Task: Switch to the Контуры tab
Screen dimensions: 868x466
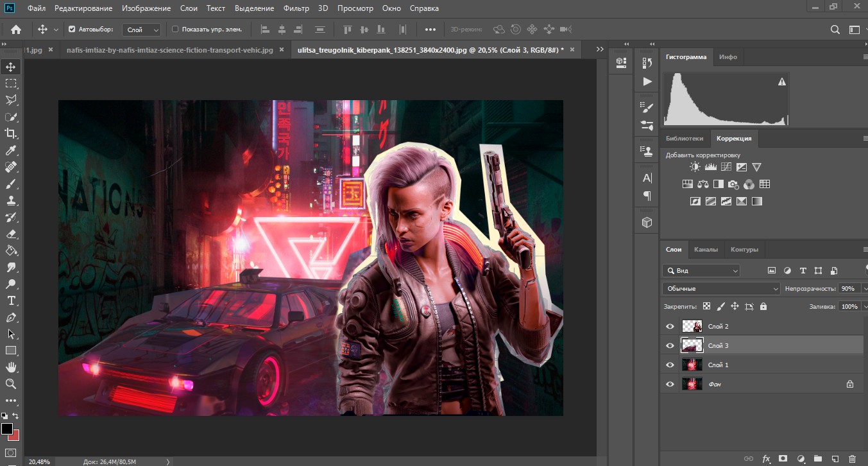Action: click(x=744, y=250)
